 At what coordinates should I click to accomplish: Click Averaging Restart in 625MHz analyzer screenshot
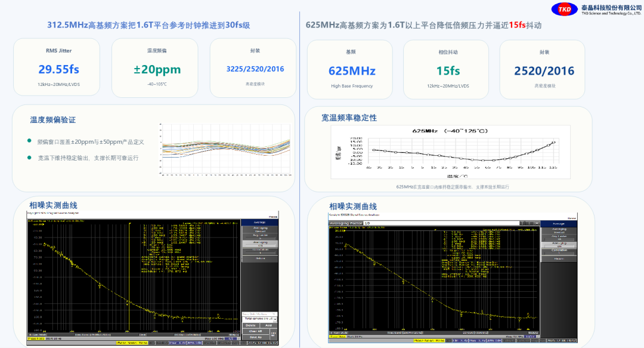[559, 231]
